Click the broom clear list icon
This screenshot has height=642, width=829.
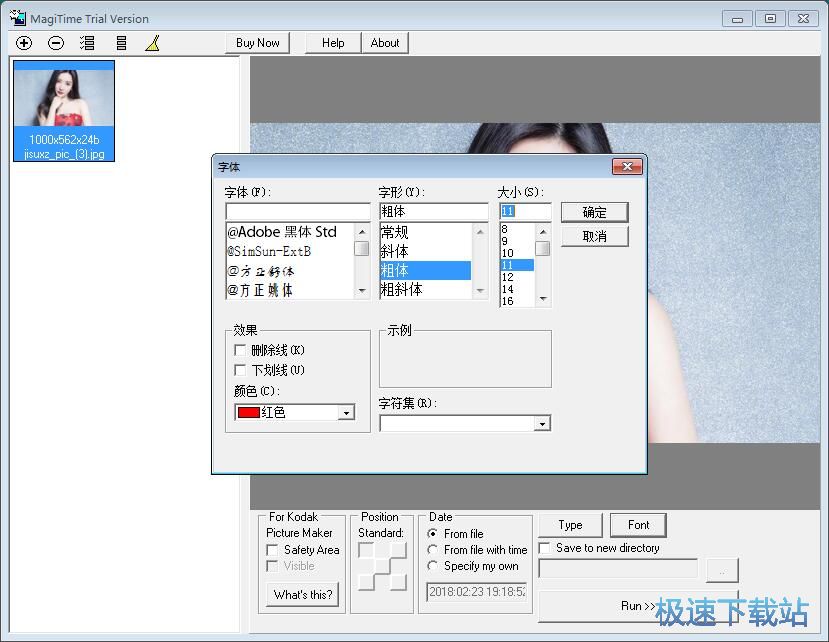[x=152, y=43]
